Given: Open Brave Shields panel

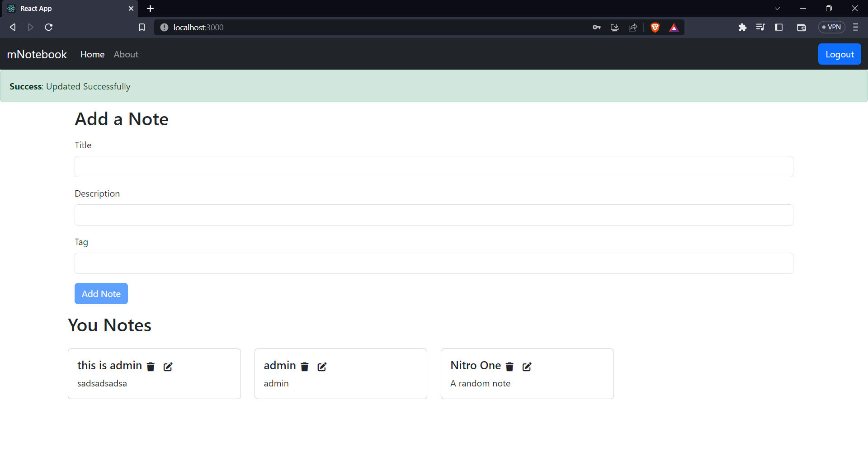Looking at the screenshot, I should [x=655, y=27].
